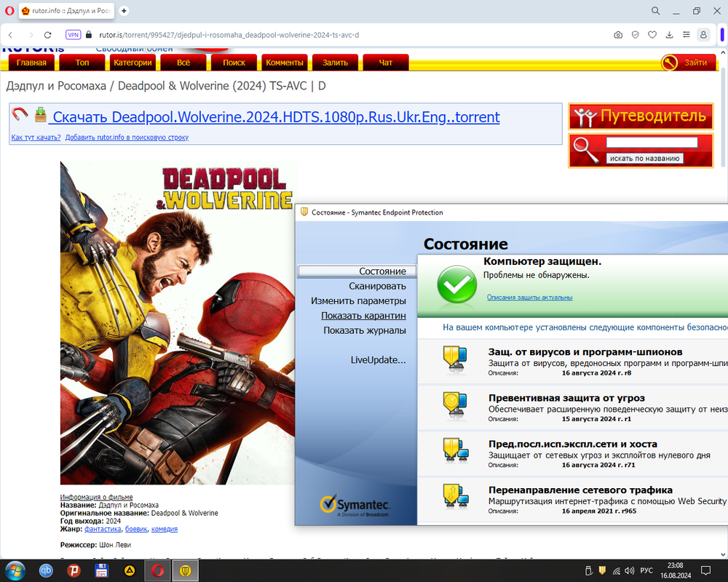Image resolution: width=728 pixels, height=582 pixels.
Task: Open the Путеводитель guide button
Action: point(641,116)
